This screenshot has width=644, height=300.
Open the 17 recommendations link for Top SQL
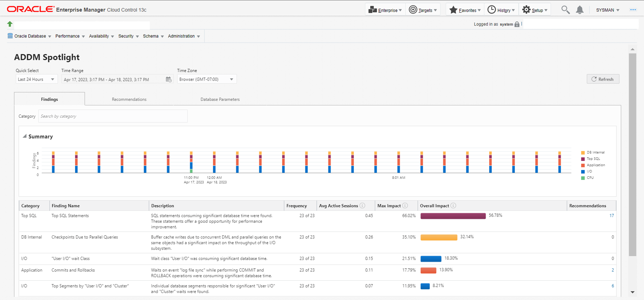click(x=611, y=216)
